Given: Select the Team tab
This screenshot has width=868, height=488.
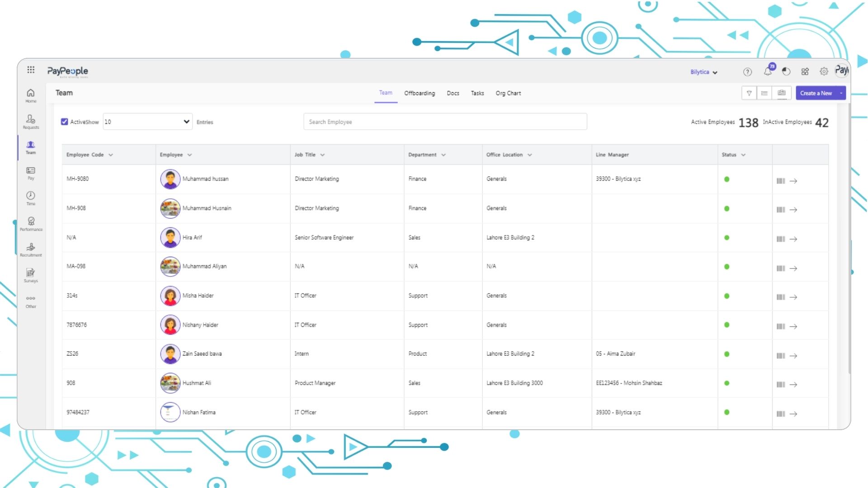Looking at the screenshot, I should point(386,93).
